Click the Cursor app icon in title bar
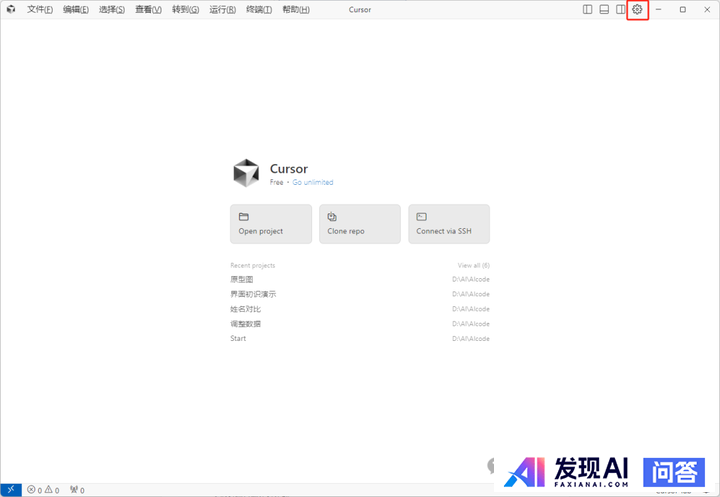This screenshot has width=720, height=497. pyautogui.click(x=10, y=10)
